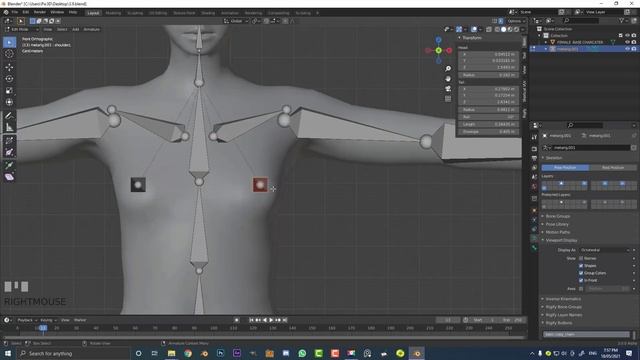Select the right chest bone highlighted red
The width and height of the screenshot is (640, 360).
tap(260, 185)
